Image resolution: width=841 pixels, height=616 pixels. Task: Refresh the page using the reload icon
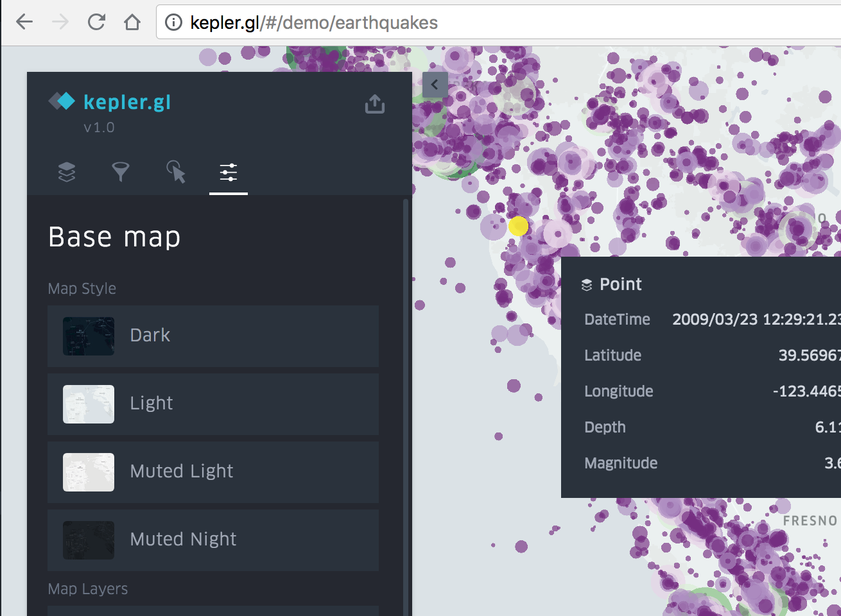coord(96,21)
